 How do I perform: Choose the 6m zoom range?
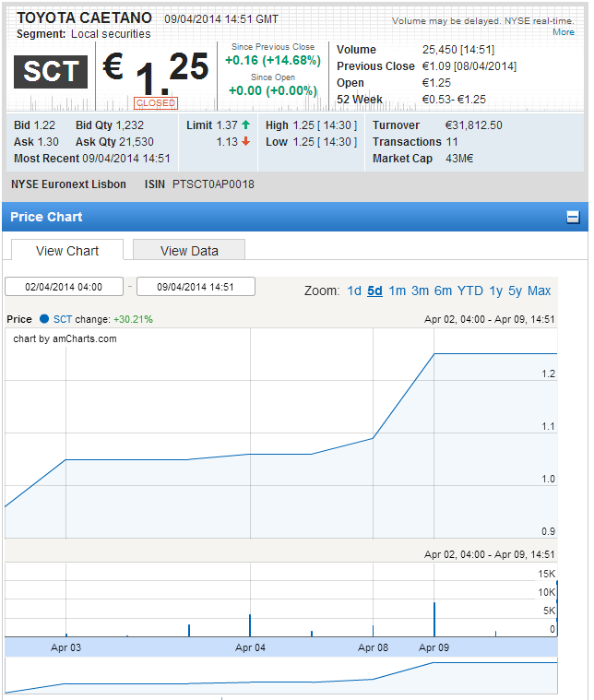pyautogui.click(x=443, y=291)
